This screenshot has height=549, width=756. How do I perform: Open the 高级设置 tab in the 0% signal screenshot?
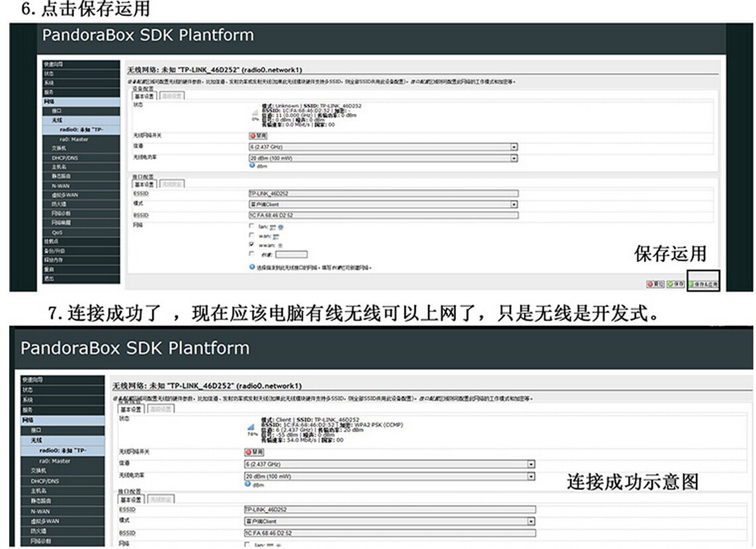pyautogui.click(x=173, y=96)
